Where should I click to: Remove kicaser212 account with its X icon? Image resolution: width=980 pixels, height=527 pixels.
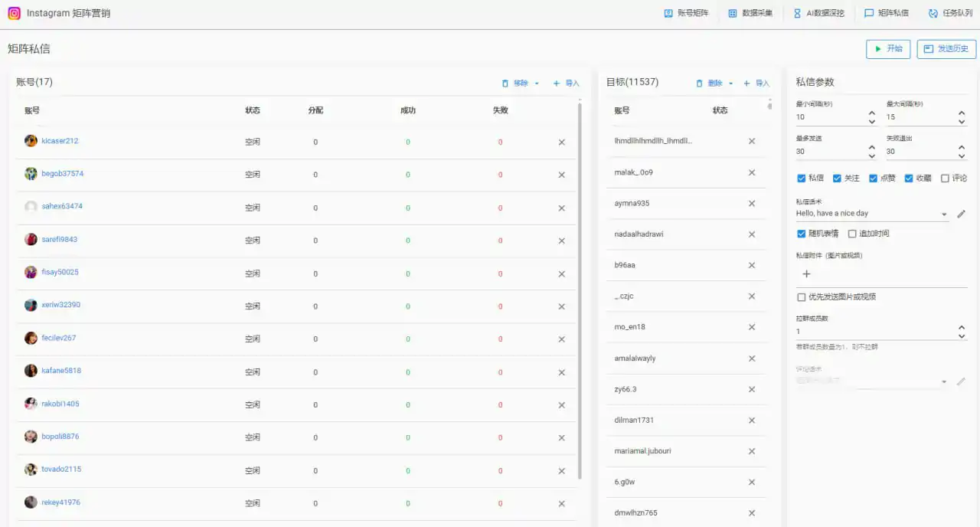click(561, 142)
